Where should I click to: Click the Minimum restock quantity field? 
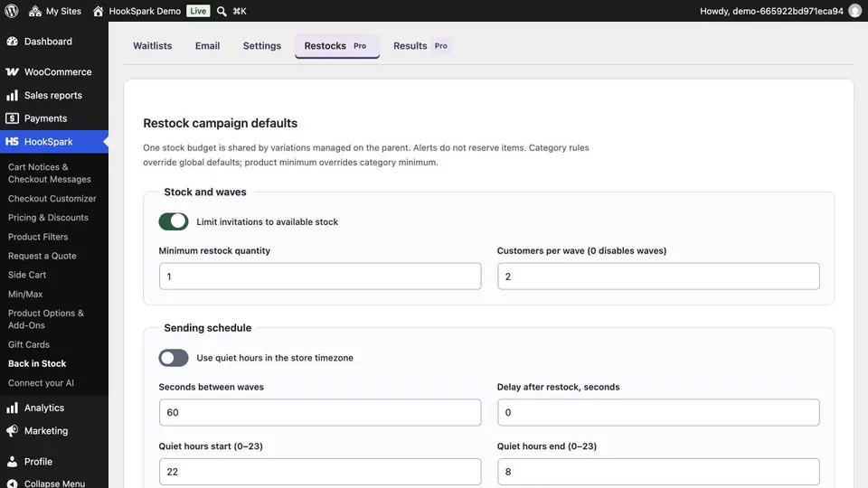tap(320, 277)
